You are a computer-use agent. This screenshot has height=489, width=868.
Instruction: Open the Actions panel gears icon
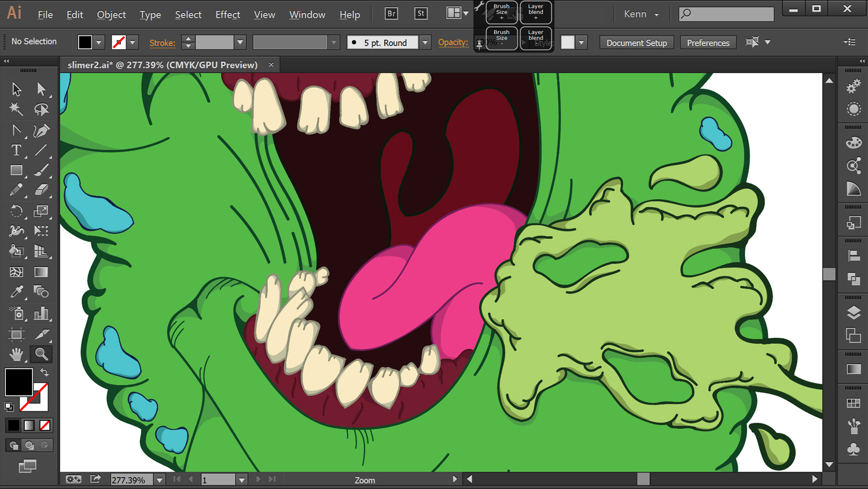[x=854, y=87]
